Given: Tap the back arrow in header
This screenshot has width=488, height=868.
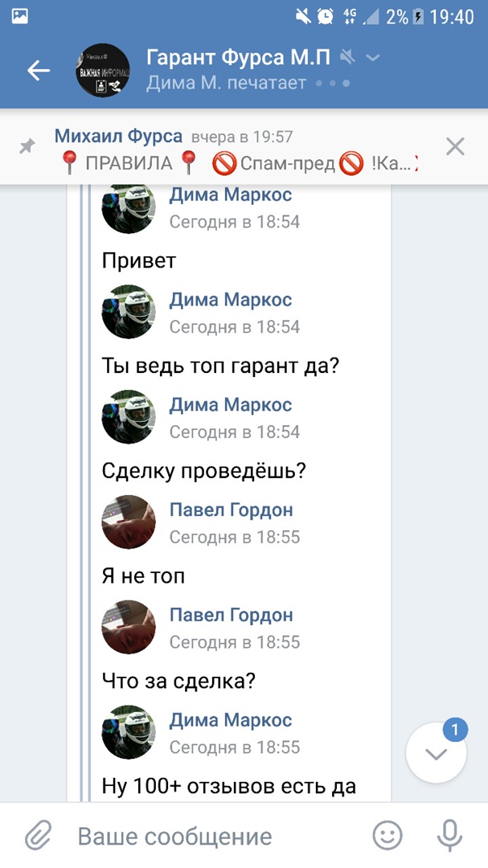Looking at the screenshot, I should [x=39, y=71].
